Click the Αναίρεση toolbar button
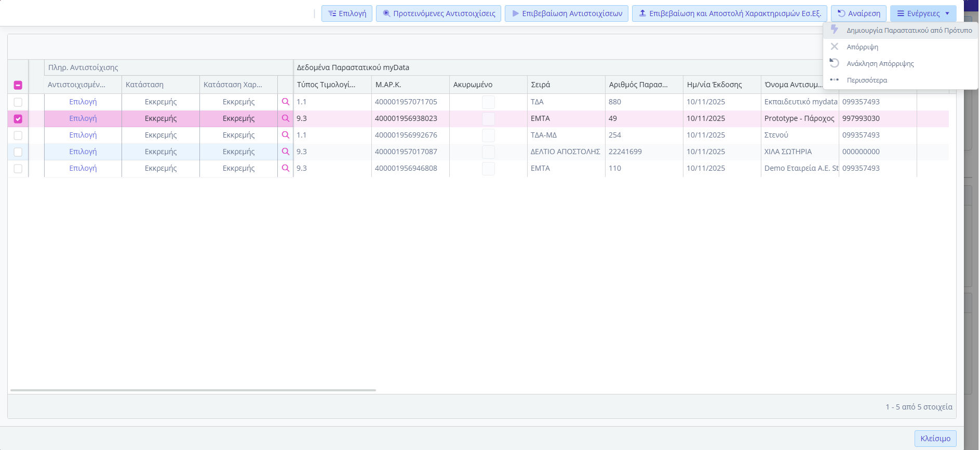This screenshot has height=450, width=980. [x=858, y=13]
